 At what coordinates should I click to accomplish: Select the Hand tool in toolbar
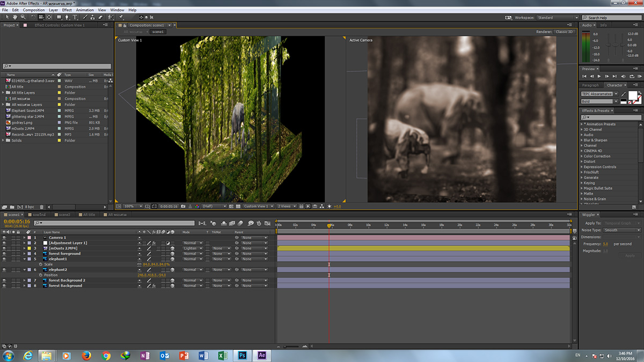[x=14, y=17]
